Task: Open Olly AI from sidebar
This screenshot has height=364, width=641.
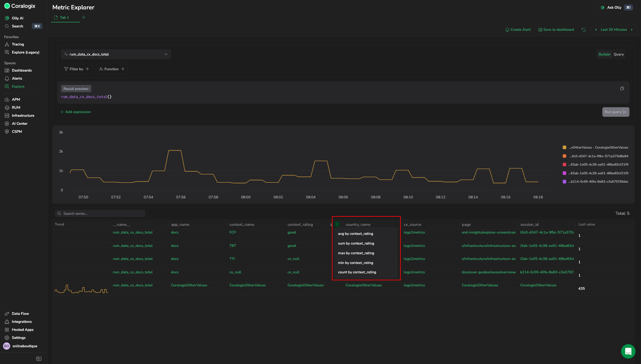Action: pyautogui.click(x=17, y=18)
